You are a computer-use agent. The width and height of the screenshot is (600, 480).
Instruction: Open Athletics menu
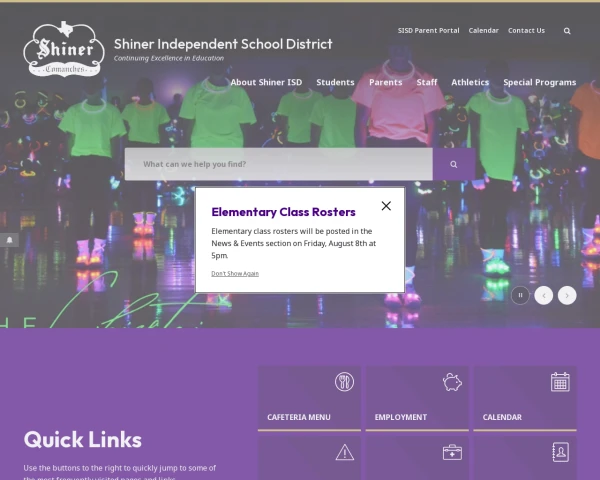[x=470, y=82]
